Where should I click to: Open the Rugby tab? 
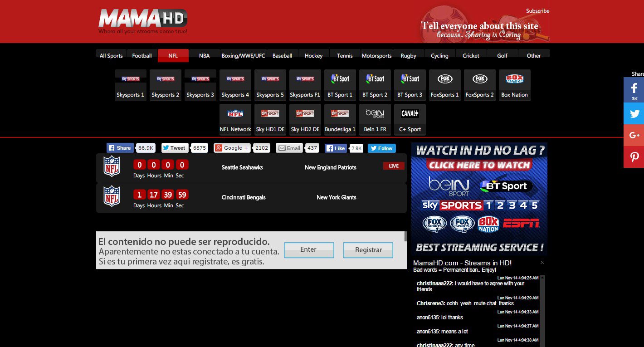[408, 55]
